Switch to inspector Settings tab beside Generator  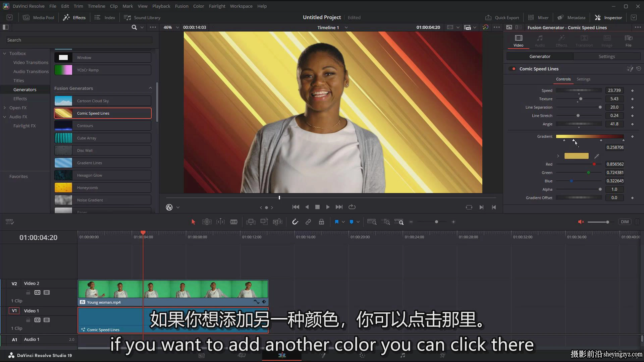606,56
